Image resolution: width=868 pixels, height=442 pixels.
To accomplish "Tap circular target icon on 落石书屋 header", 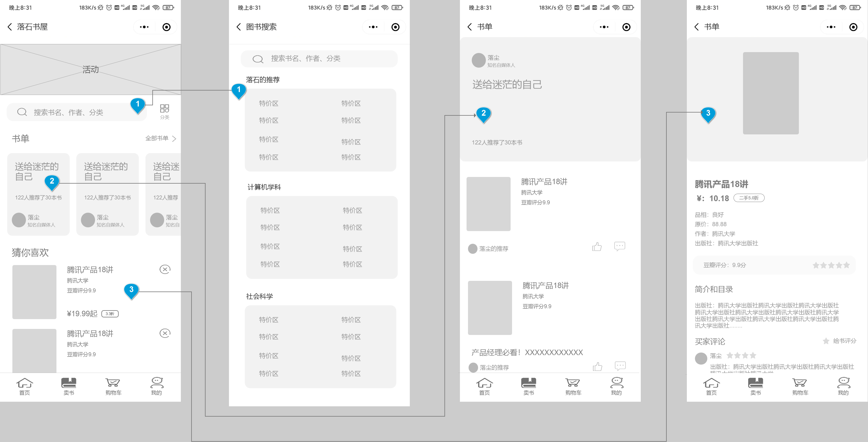I will click(x=166, y=27).
